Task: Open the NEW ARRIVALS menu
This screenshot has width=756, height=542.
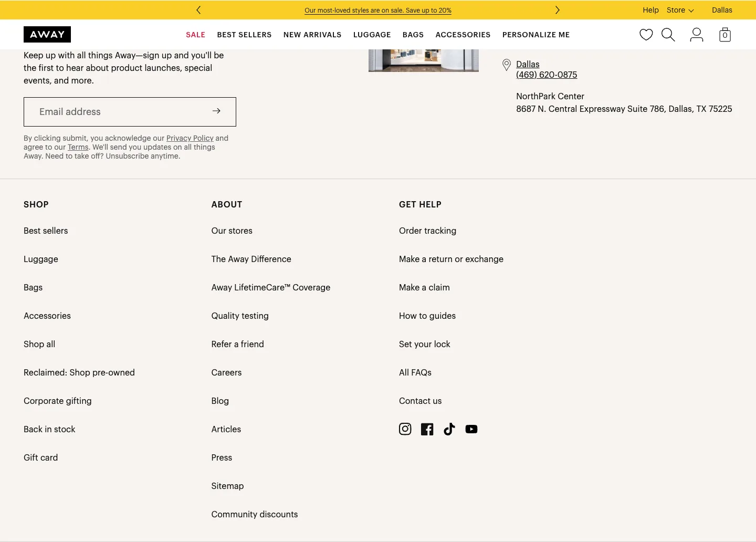Action: (312, 35)
